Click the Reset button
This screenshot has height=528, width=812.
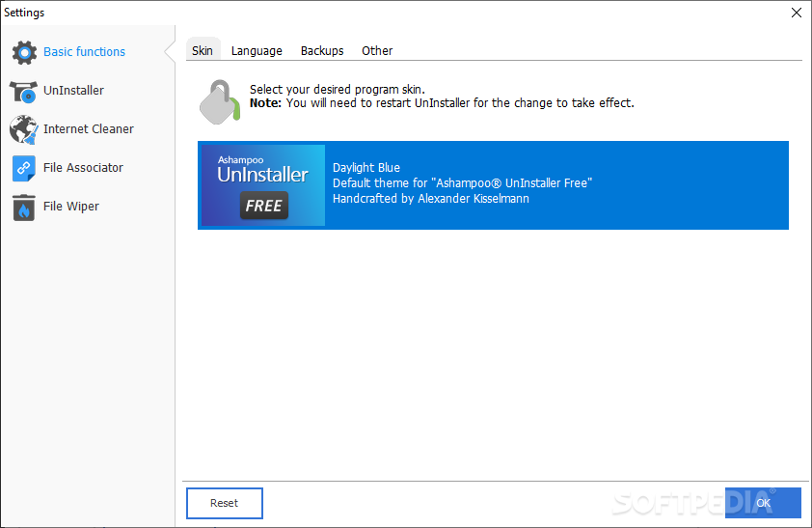(x=225, y=503)
